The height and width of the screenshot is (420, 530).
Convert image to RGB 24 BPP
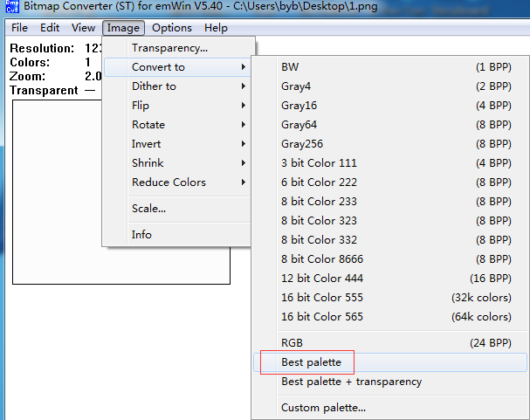[390, 343]
